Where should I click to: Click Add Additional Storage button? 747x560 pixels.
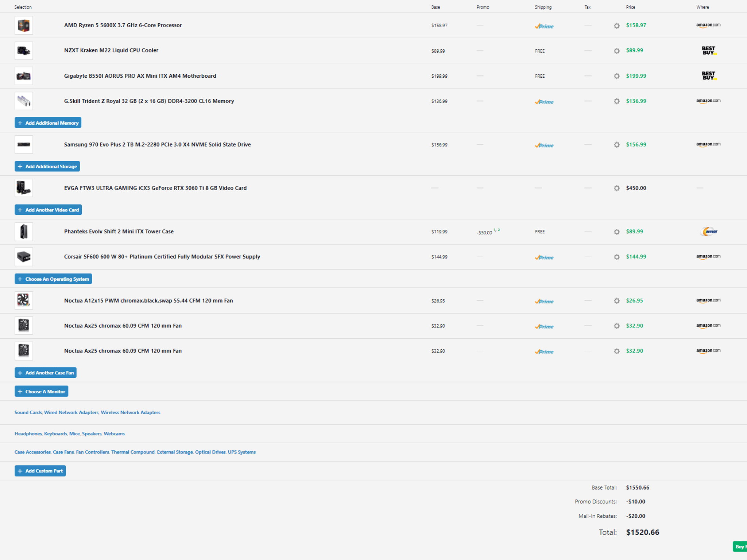pyautogui.click(x=47, y=166)
